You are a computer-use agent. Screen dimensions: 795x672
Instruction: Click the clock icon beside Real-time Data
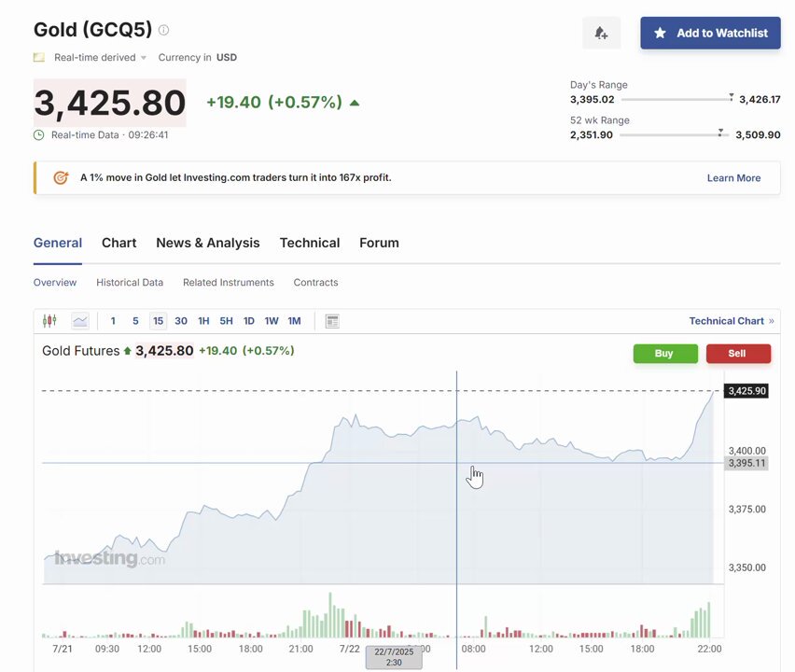coord(38,135)
